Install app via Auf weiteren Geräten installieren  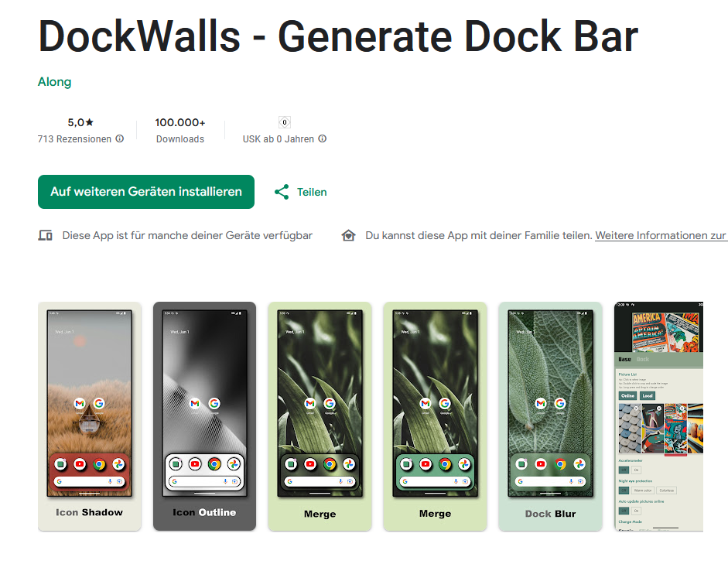(146, 192)
